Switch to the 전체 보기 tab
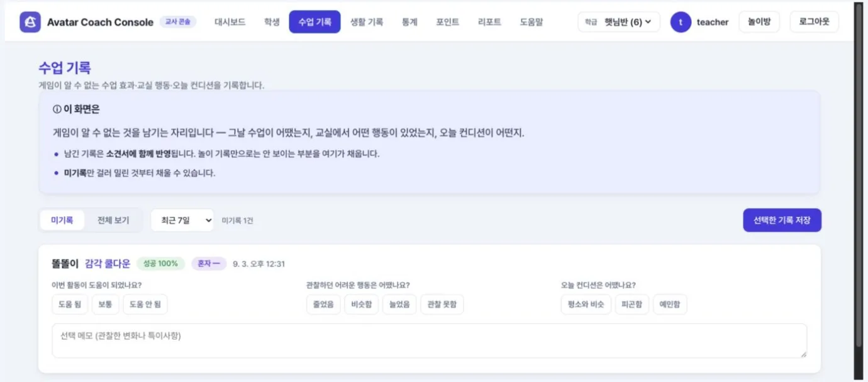Viewport: 868px width, 382px height. pyautogui.click(x=113, y=221)
